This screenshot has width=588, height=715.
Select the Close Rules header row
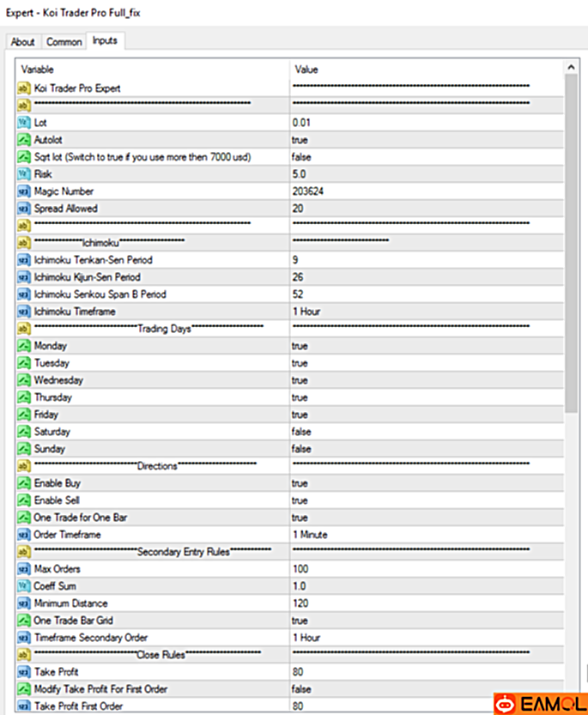(x=290, y=655)
